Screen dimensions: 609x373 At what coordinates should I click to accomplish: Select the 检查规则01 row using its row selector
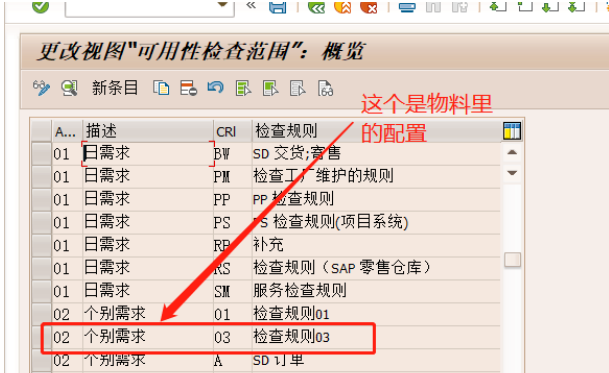[x=41, y=314]
